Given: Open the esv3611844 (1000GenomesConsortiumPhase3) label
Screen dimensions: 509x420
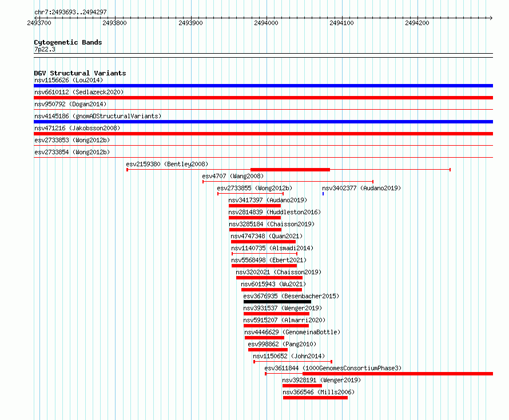Looking at the screenshot, I should pyautogui.click(x=333, y=368).
